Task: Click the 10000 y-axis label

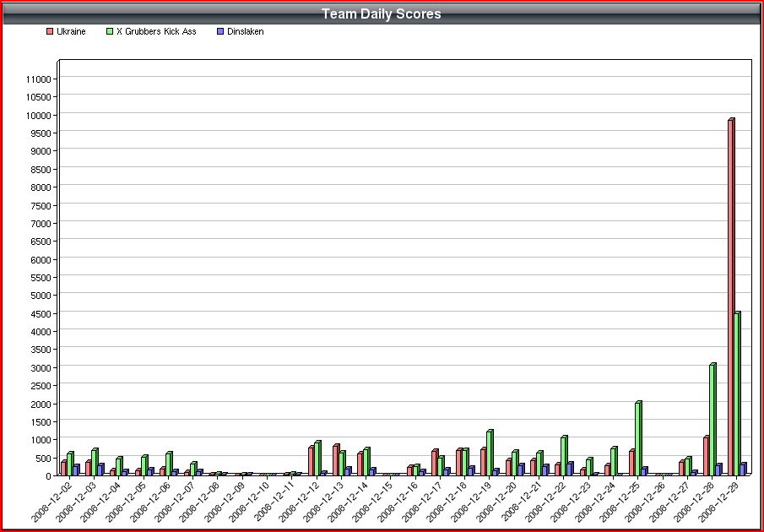Action: (39, 115)
